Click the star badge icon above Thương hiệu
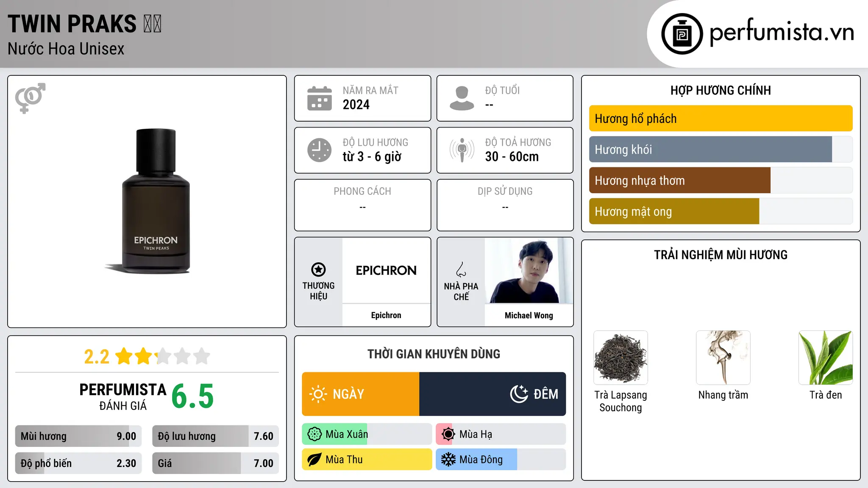This screenshot has width=868, height=488. coord(318,269)
